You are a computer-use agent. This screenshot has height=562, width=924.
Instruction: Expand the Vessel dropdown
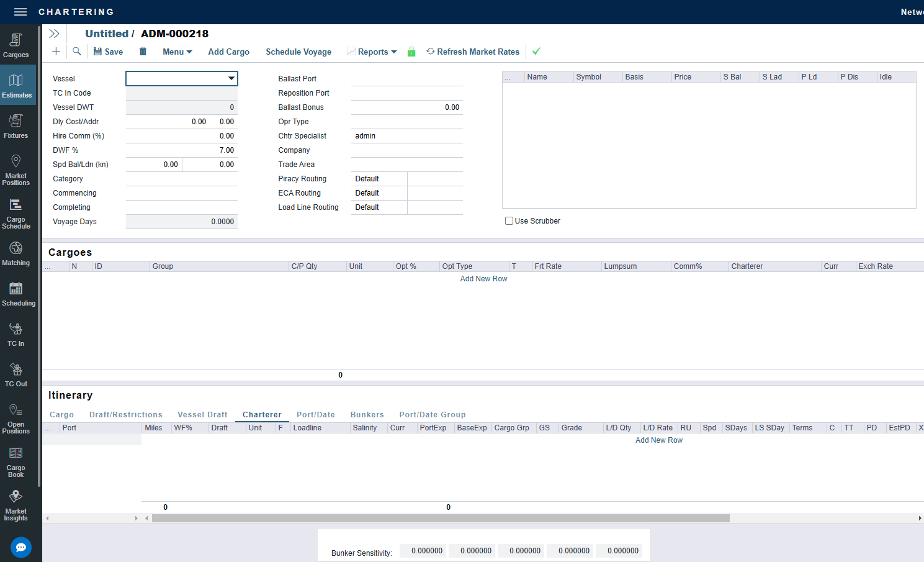[231, 79]
